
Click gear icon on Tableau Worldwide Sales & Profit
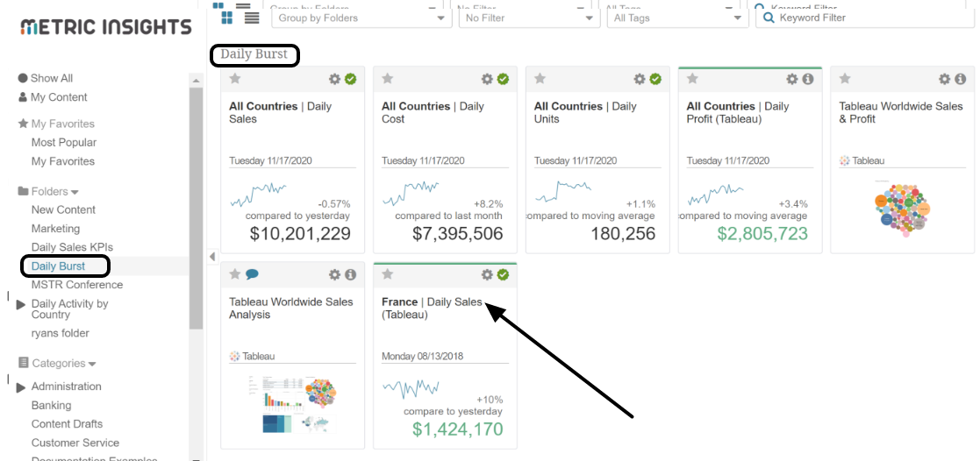(x=945, y=79)
